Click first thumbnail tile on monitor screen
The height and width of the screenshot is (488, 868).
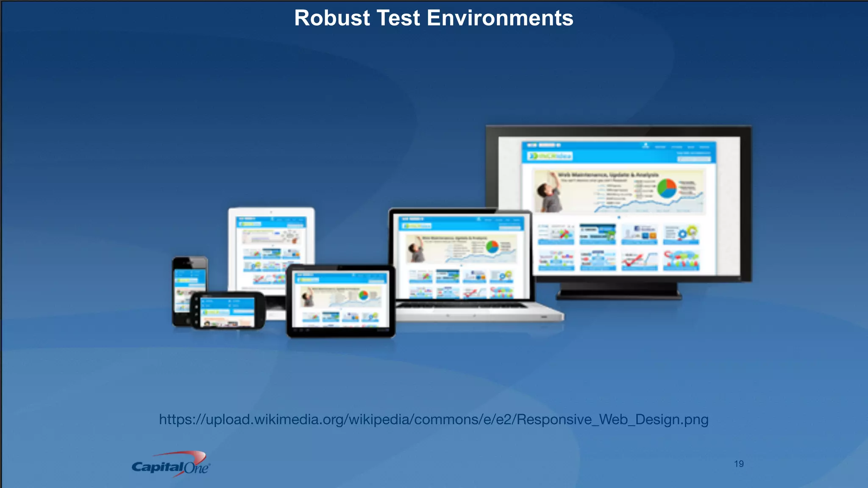click(556, 235)
